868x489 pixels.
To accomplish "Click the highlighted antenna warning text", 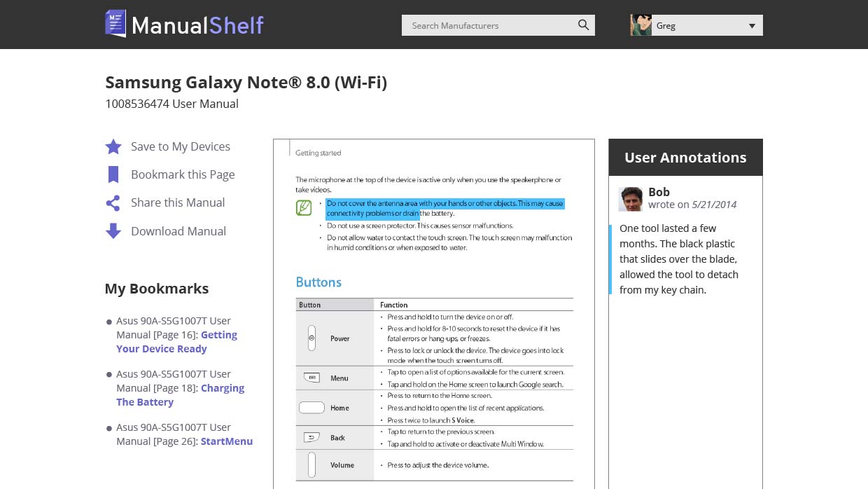I will point(444,208).
